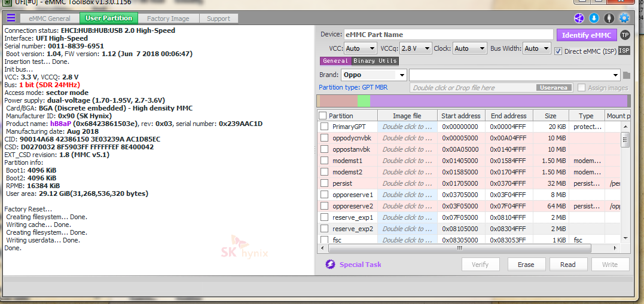Click the End address column header
644x304 pixels.
pyautogui.click(x=509, y=116)
